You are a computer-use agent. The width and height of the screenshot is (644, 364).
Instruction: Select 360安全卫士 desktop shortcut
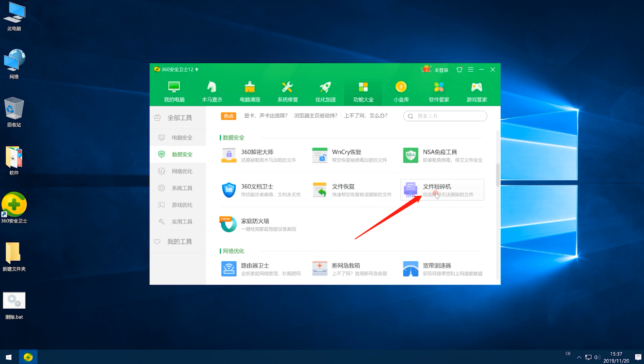(x=14, y=208)
